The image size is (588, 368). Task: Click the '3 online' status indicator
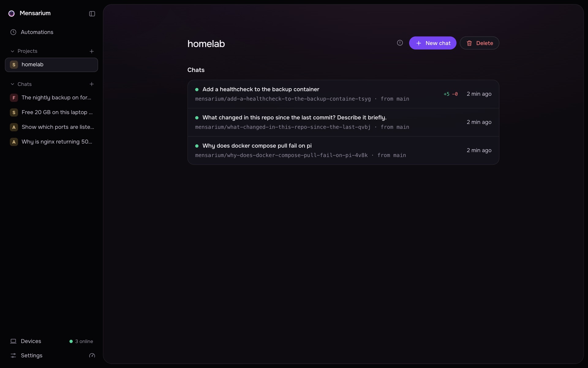point(81,341)
